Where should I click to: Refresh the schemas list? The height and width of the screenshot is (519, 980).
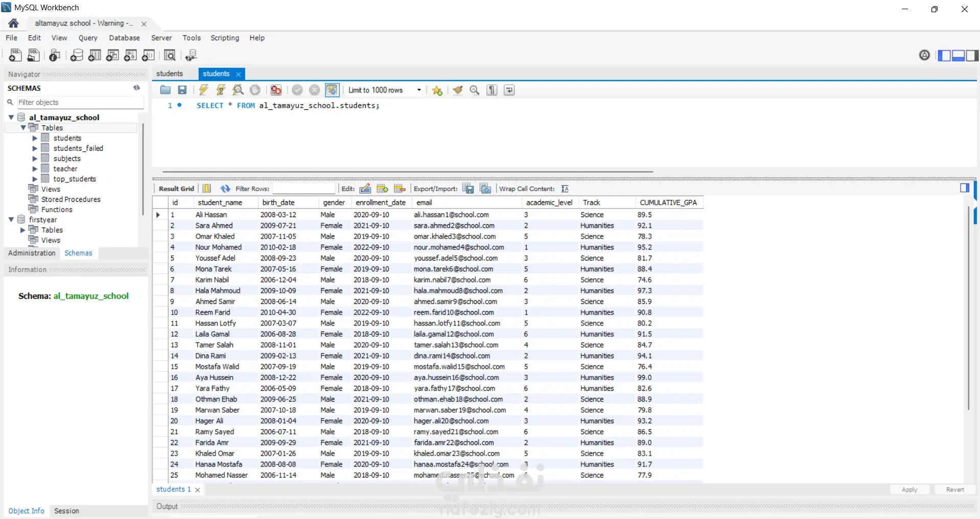(x=136, y=88)
